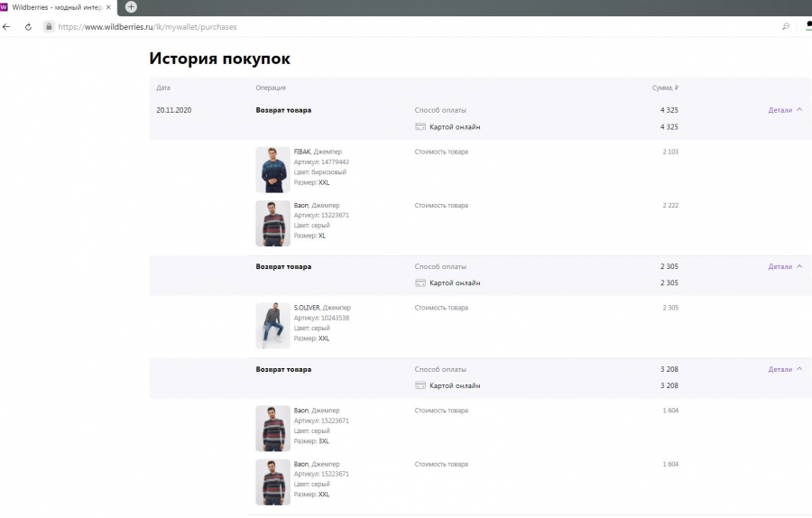This screenshot has width=812, height=518.
Task: Open S.OLIVER джемпер product thumbnail
Action: click(x=272, y=326)
